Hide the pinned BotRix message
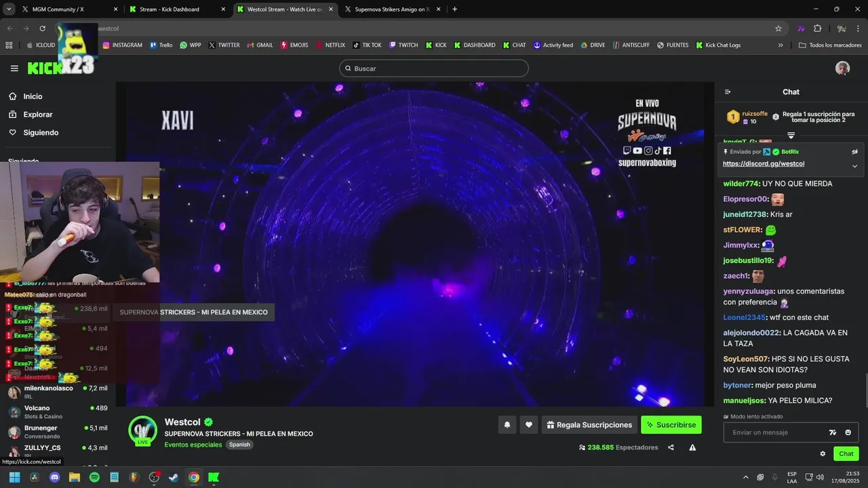The height and width of the screenshot is (488, 868). [854, 152]
